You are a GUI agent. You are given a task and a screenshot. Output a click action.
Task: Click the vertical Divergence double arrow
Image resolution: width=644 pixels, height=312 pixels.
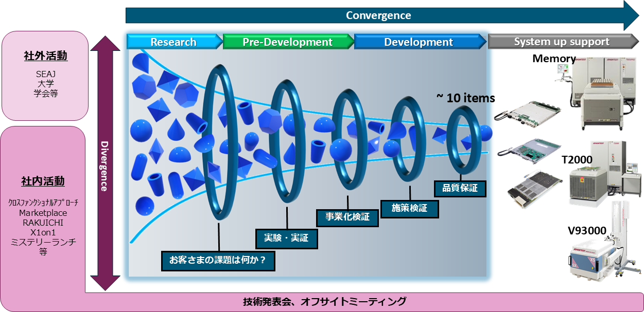[105, 163]
